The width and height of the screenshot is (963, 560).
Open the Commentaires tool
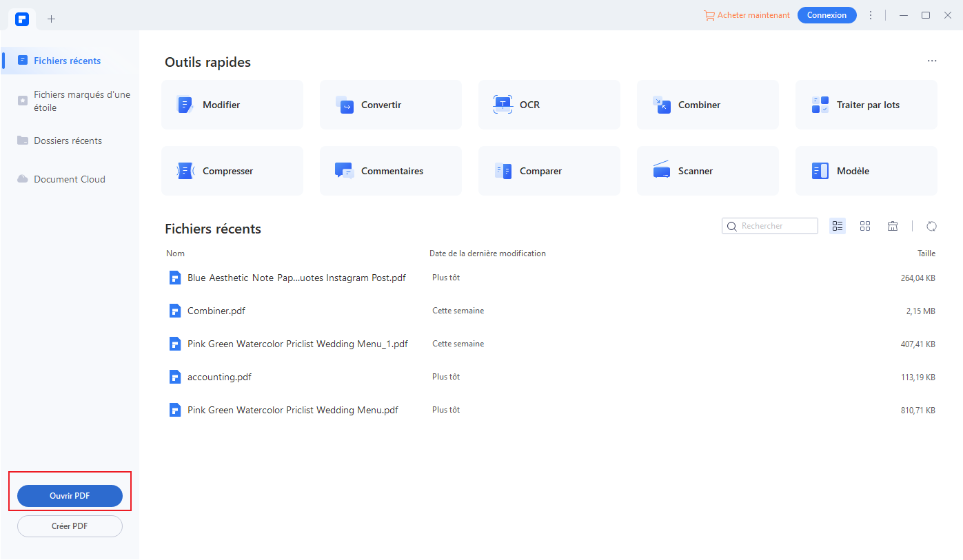coord(391,171)
